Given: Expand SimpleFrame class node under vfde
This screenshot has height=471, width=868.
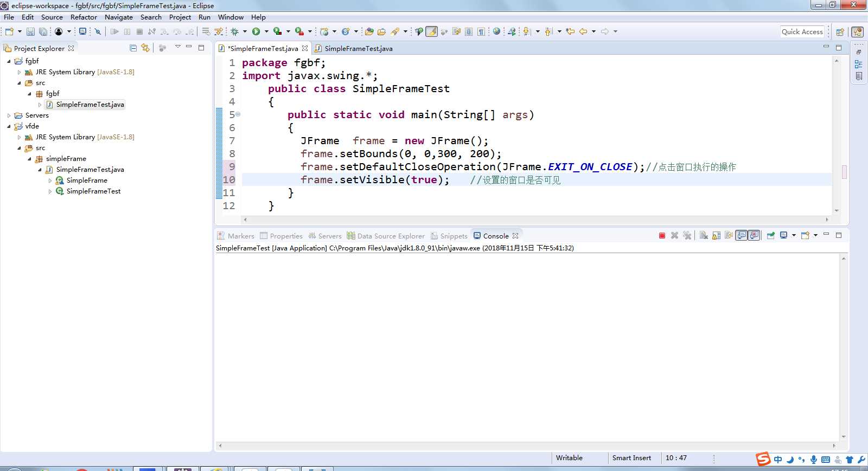Looking at the screenshot, I should 50,180.
